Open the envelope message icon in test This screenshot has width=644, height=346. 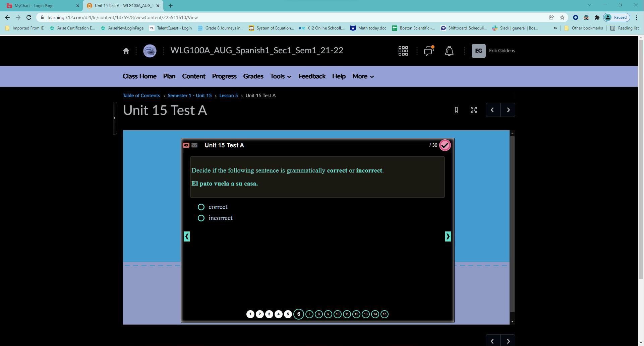pyautogui.click(x=194, y=145)
